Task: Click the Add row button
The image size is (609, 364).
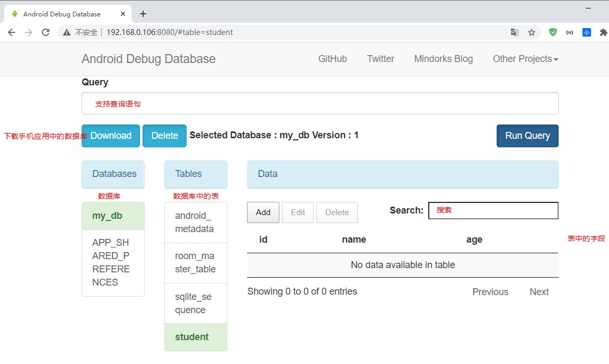Action: pos(263,212)
